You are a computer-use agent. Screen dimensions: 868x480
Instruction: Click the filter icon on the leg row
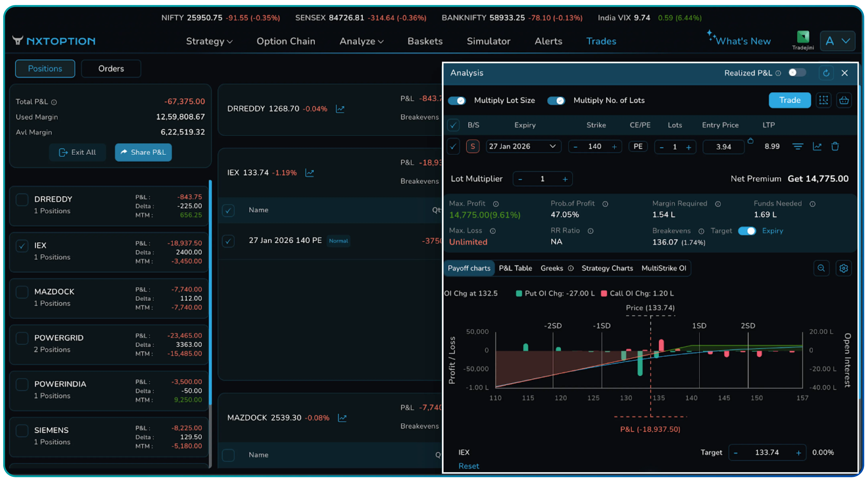click(798, 146)
